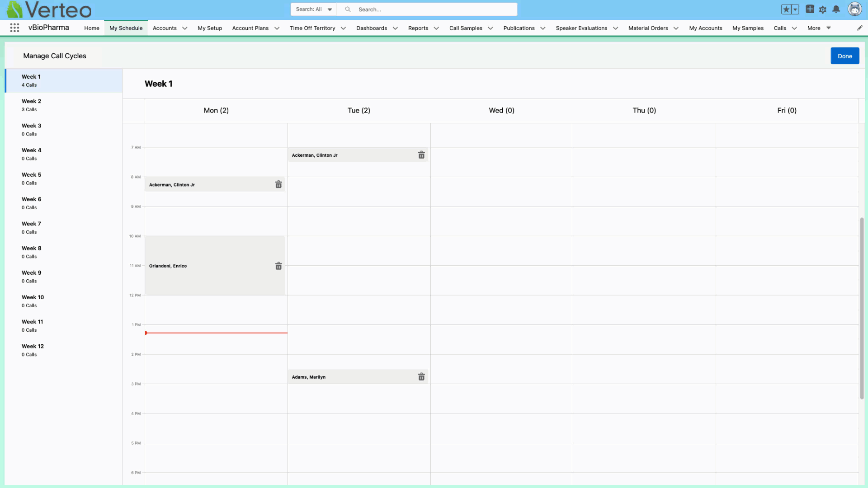Delete Tuesday Ackerman, Clinton Jr call
Image resolution: width=868 pixels, height=488 pixels.
click(421, 155)
